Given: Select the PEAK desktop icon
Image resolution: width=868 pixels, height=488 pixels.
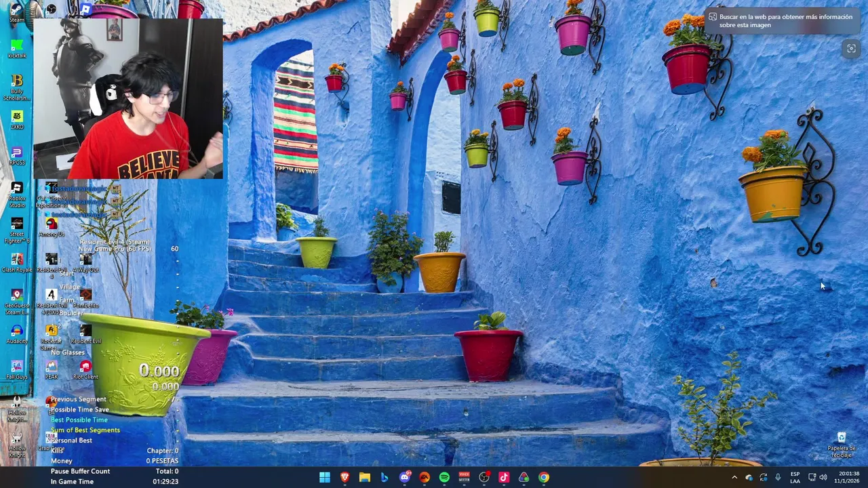Looking at the screenshot, I should tap(52, 369).
